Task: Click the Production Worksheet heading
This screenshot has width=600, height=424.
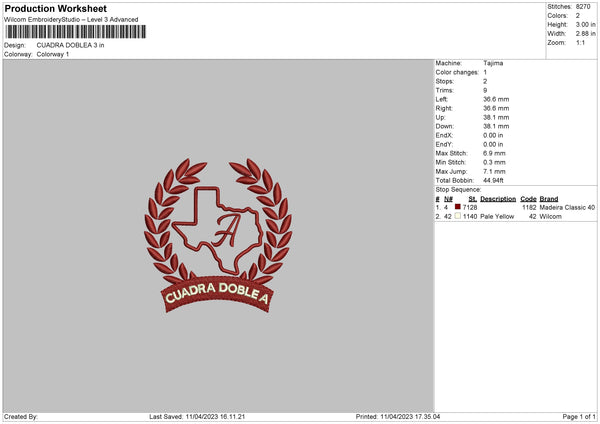Action: [x=55, y=8]
